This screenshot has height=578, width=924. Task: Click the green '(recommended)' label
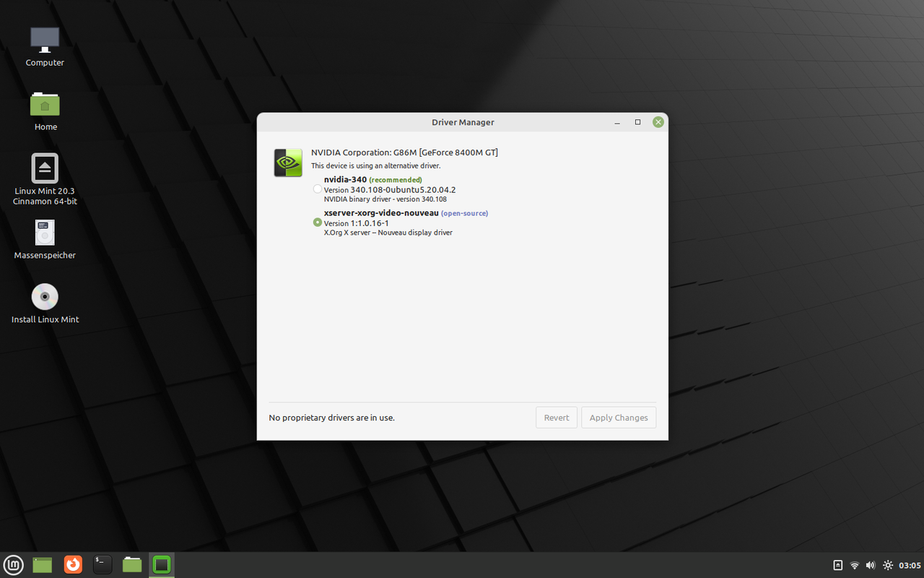[x=396, y=180]
